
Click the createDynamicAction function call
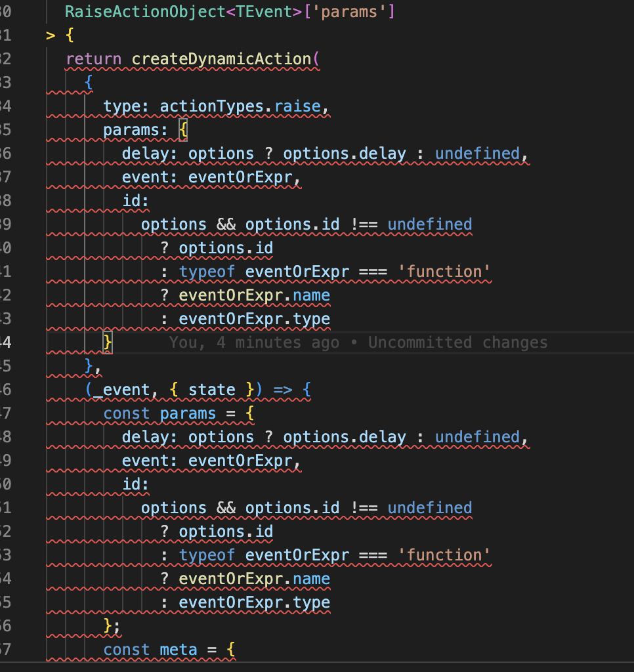[221, 58]
